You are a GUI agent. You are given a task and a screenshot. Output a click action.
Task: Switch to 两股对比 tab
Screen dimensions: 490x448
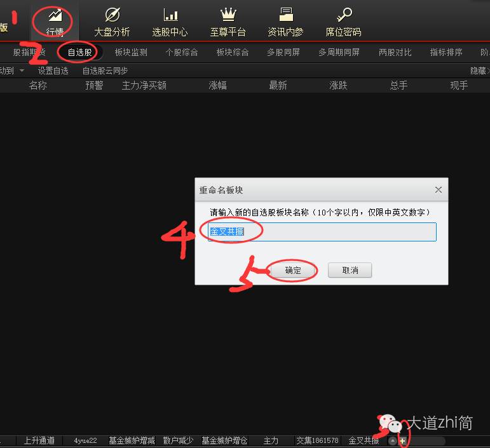pos(395,52)
